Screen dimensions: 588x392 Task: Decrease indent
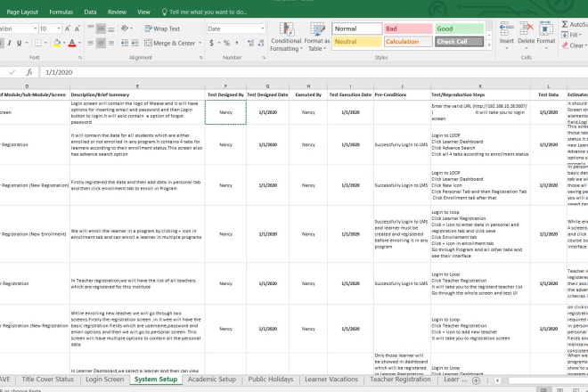[125, 43]
